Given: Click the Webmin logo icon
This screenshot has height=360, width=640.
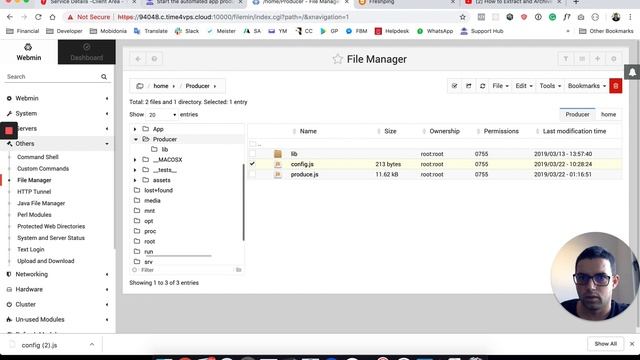Looking at the screenshot, I should click(28, 47).
